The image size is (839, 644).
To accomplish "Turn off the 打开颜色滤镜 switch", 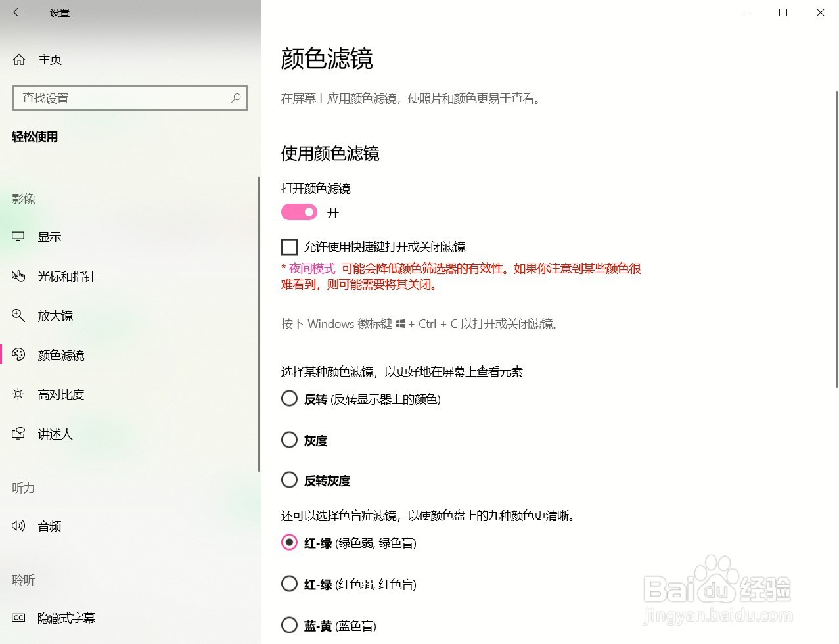I will 299,212.
